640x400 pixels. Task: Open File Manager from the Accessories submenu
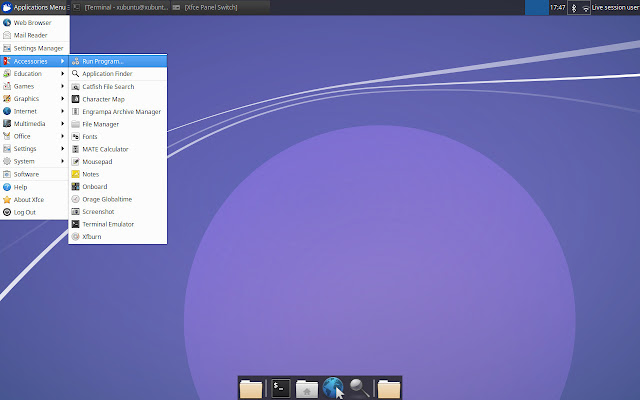pos(118,124)
